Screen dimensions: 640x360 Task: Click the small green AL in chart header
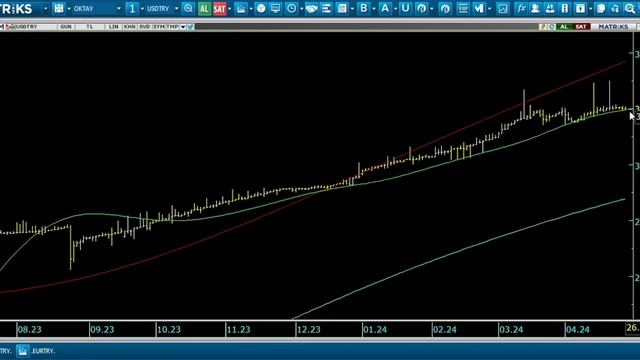pos(564,27)
